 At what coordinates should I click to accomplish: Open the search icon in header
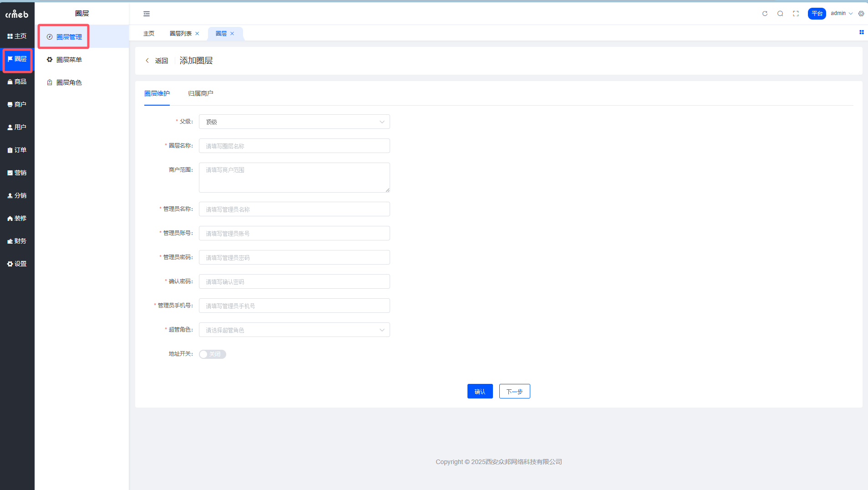coord(780,14)
